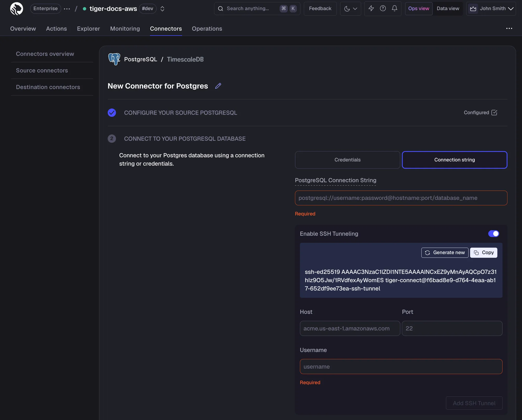
Task: Edit connector name with pencil icon
Action: pos(218,86)
